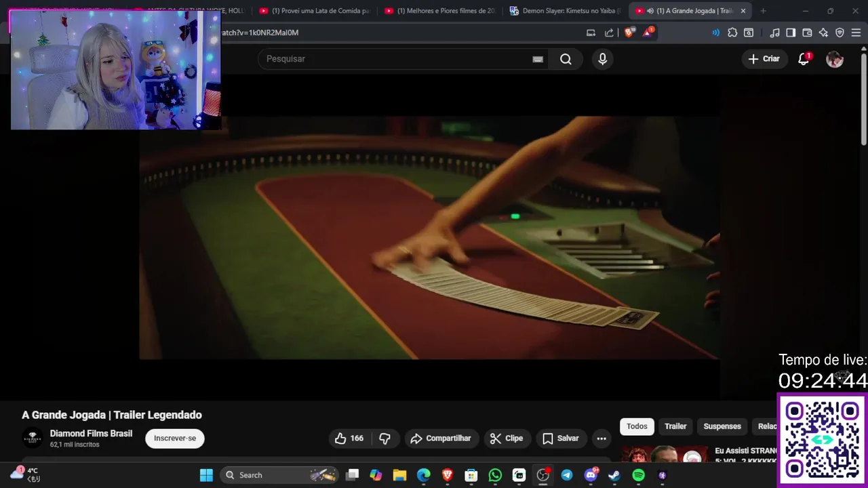
Task: Click the video title 'A Grande Jogada | Trailer Legendado'
Action: pos(112,415)
